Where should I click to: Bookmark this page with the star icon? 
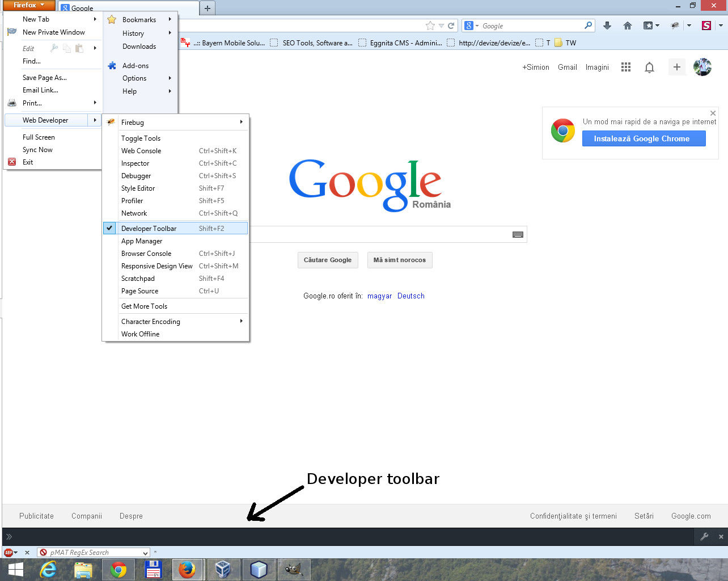430,26
